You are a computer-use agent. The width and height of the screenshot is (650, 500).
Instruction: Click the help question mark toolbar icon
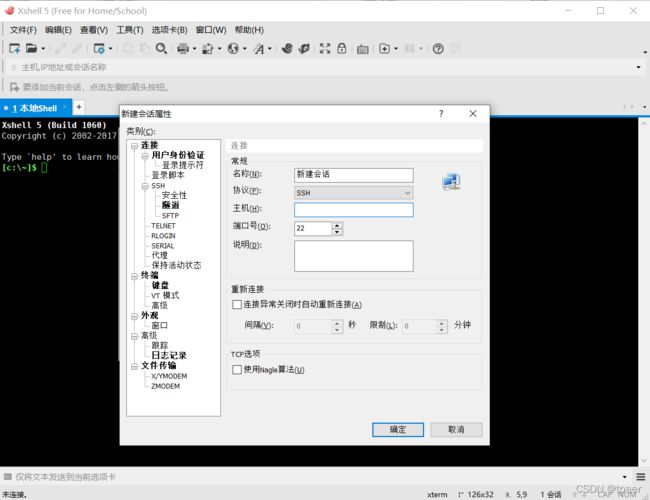(438, 49)
